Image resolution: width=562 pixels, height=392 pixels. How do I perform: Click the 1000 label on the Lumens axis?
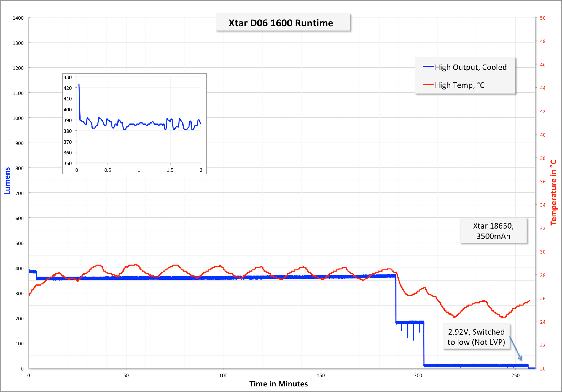[x=18, y=118]
